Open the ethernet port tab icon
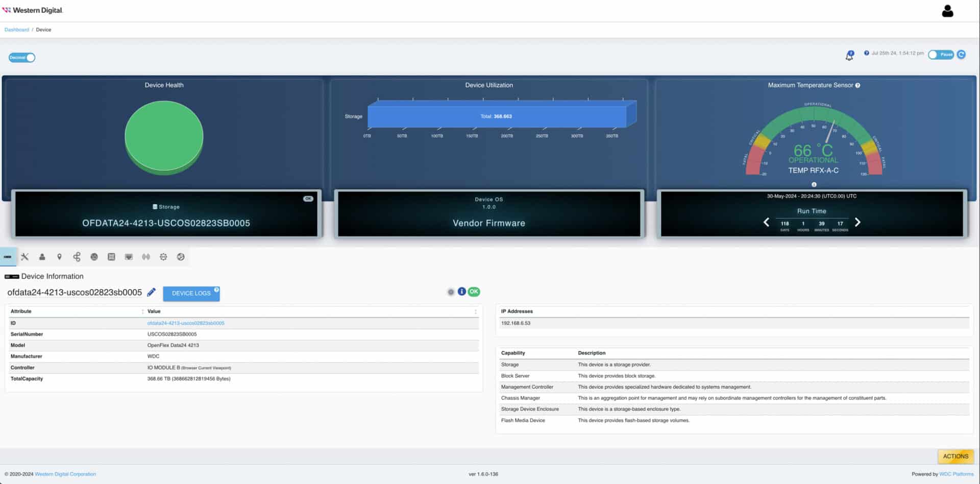The height and width of the screenshot is (484, 980). click(x=129, y=257)
